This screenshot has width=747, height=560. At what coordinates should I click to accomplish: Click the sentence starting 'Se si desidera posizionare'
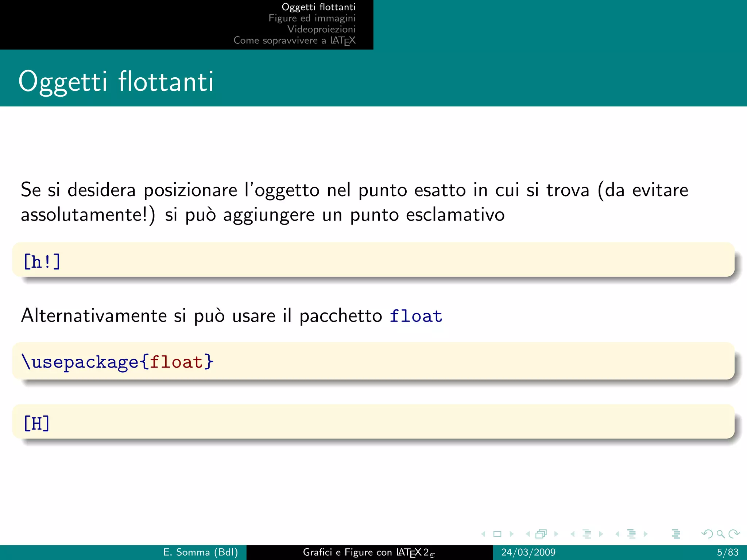[355, 202]
